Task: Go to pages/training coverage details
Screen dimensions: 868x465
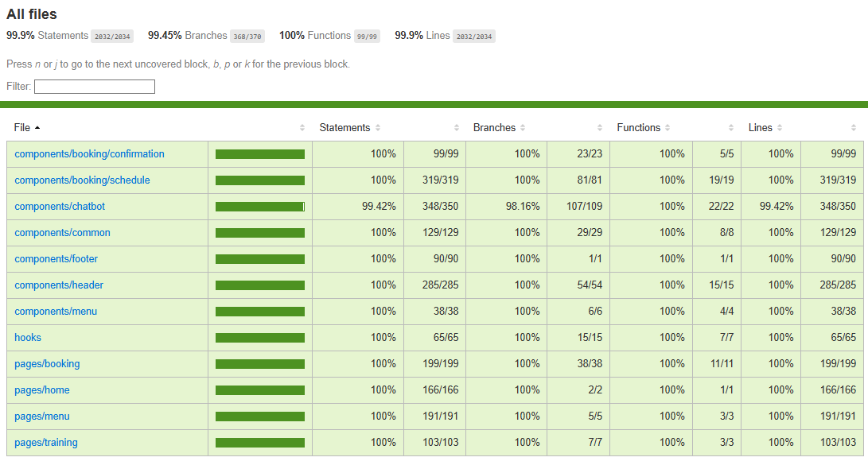Action: pos(46,443)
